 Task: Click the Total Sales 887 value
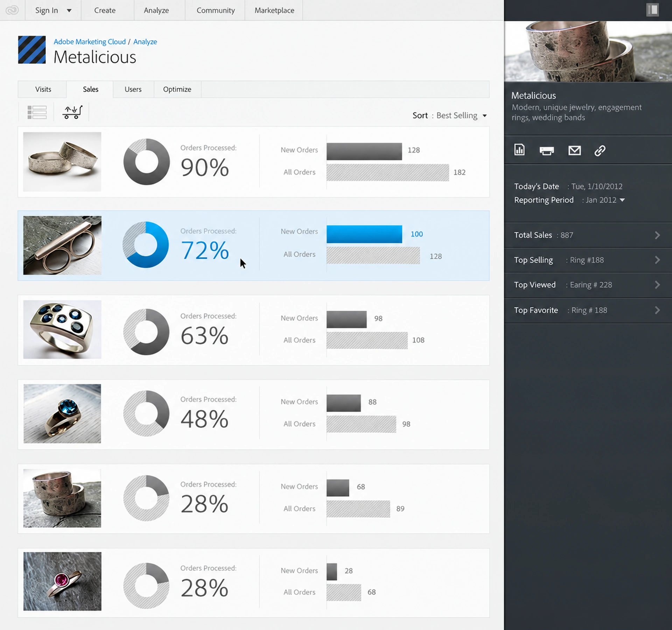pos(567,235)
